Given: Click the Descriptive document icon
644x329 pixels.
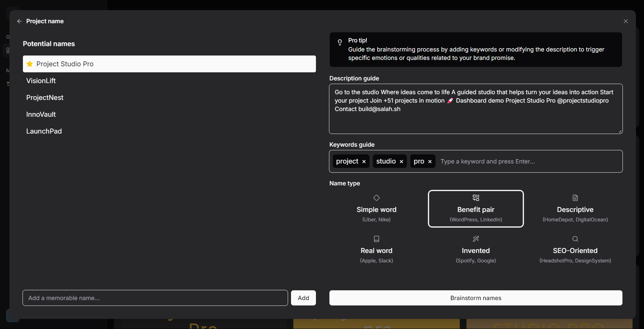Looking at the screenshot, I should tap(575, 197).
